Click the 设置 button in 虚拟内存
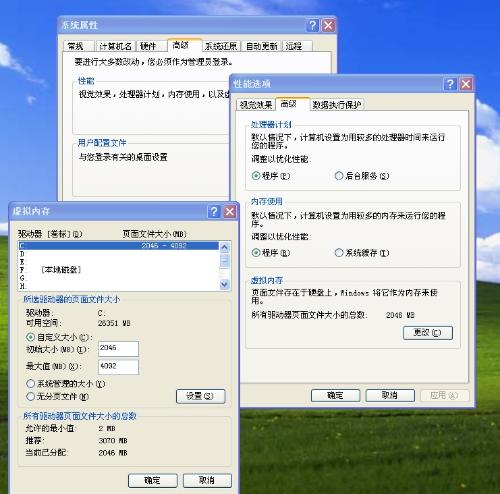This screenshot has width=500, height=494. 201,396
